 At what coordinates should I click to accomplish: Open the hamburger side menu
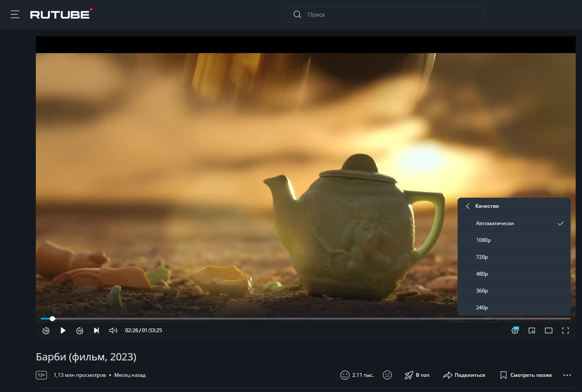pos(15,14)
